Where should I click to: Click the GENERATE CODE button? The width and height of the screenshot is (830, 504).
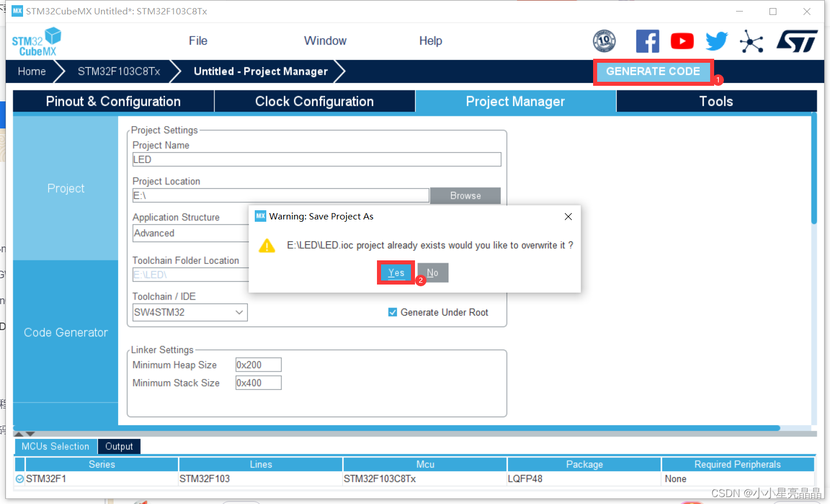pos(653,71)
